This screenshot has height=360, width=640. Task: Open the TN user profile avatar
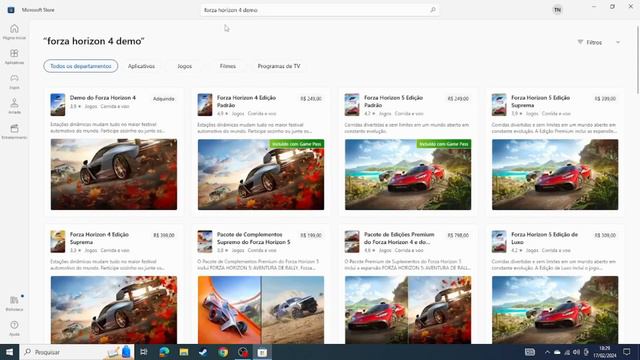tap(557, 10)
